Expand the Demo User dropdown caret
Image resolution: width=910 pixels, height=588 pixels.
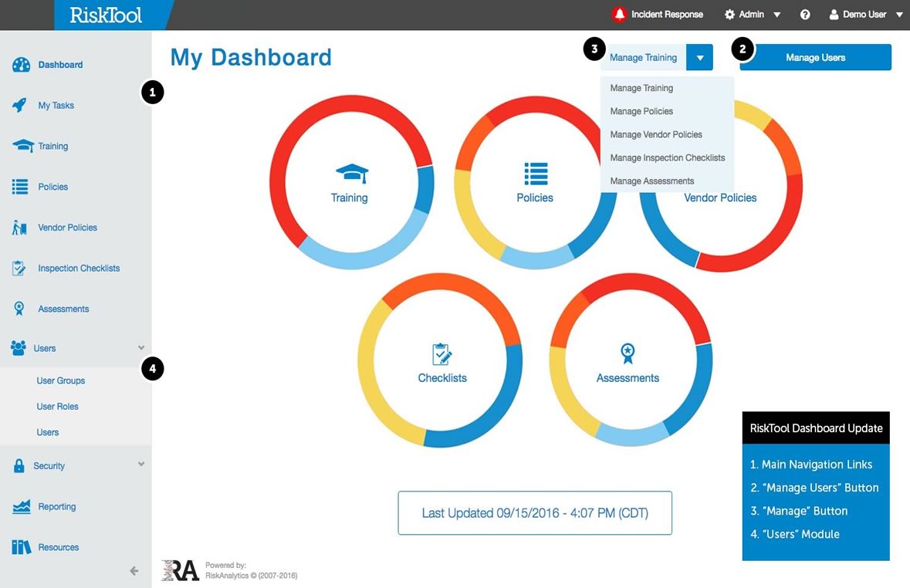click(x=899, y=15)
